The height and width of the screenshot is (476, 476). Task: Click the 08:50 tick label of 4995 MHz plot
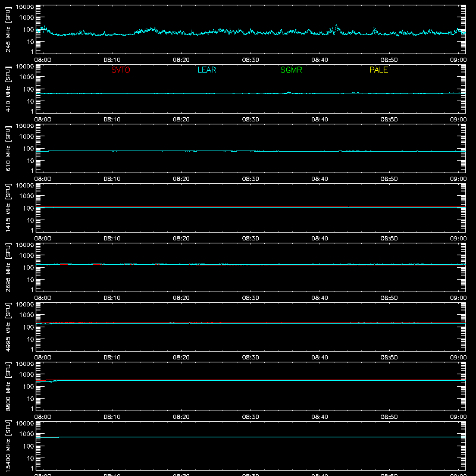pyautogui.click(x=389, y=358)
